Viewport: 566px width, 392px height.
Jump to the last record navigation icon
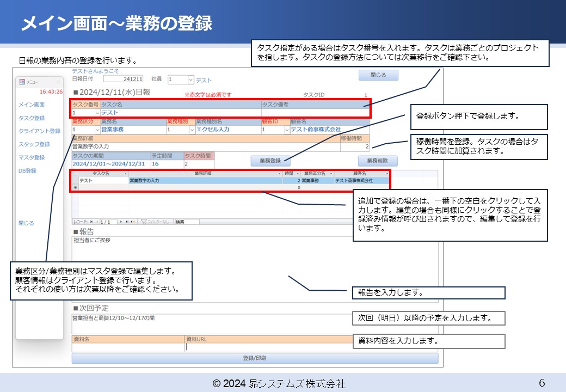[127, 221]
